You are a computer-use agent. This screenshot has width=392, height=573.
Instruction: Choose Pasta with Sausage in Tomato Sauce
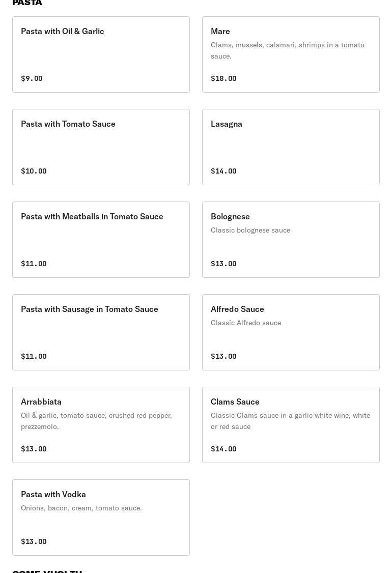[101, 332]
